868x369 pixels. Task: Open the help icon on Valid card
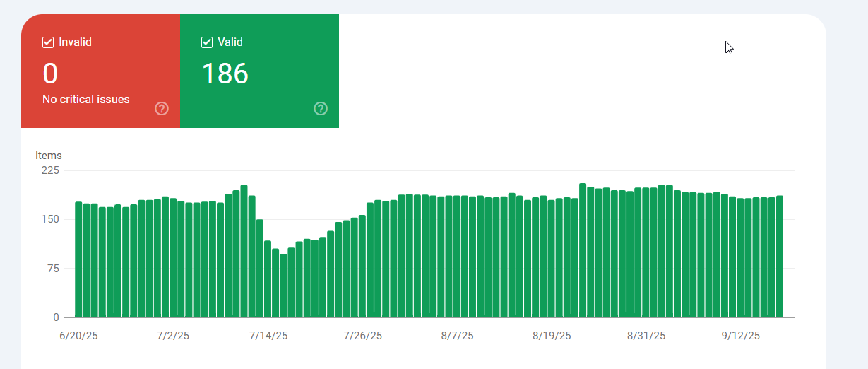point(321,108)
